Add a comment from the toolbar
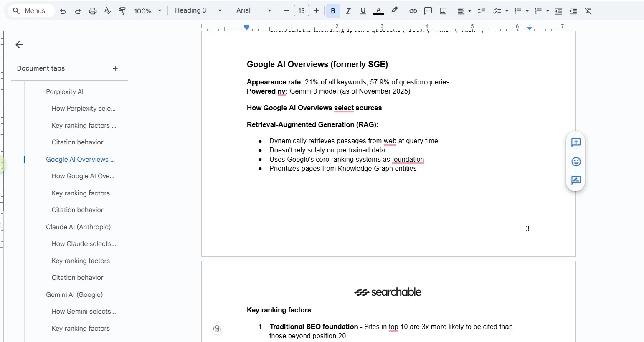 point(428,11)
